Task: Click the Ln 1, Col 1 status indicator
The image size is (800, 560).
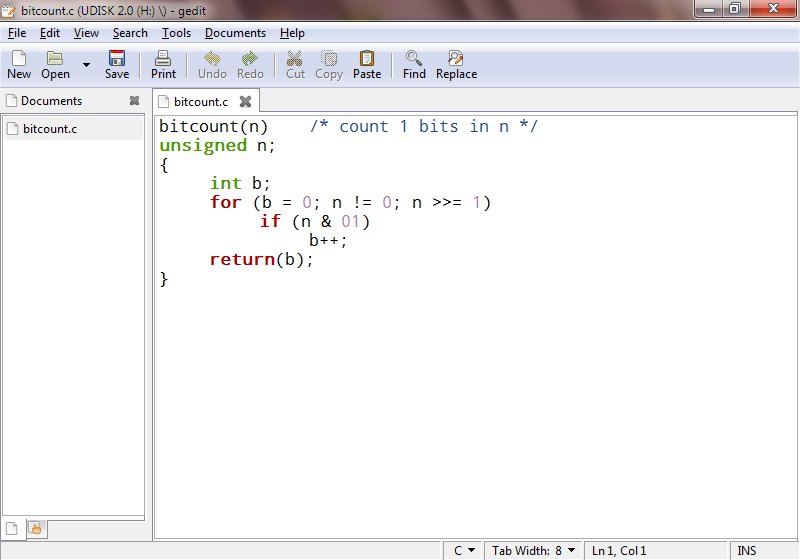Action: tap(619, 551)
